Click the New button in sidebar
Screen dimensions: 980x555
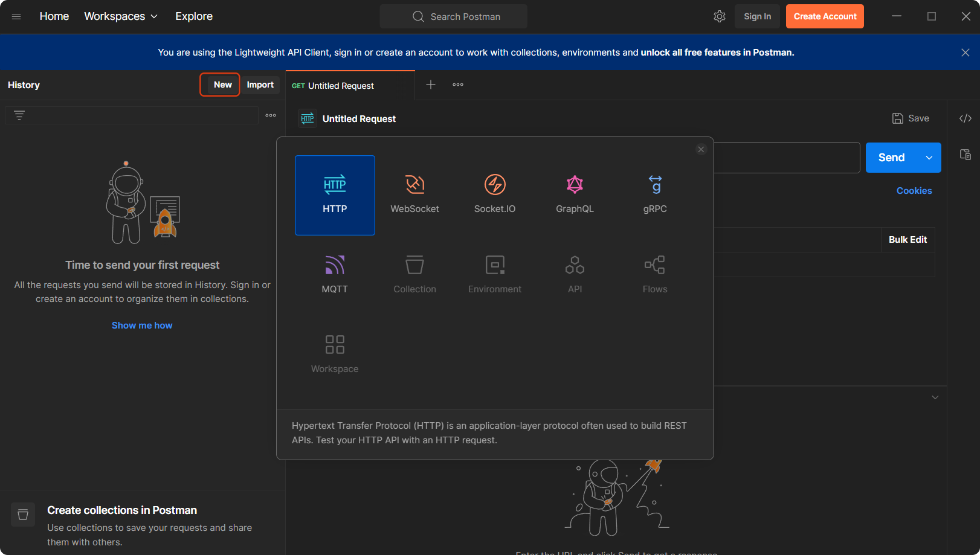(223, 85)
